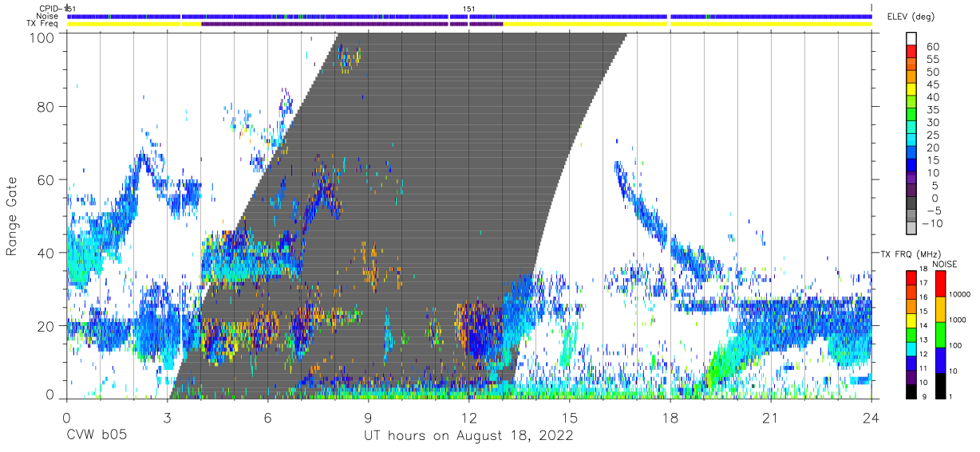
Task: Click the '40' tick on the Range Gate axis
Action: click(x=47, y=253)
